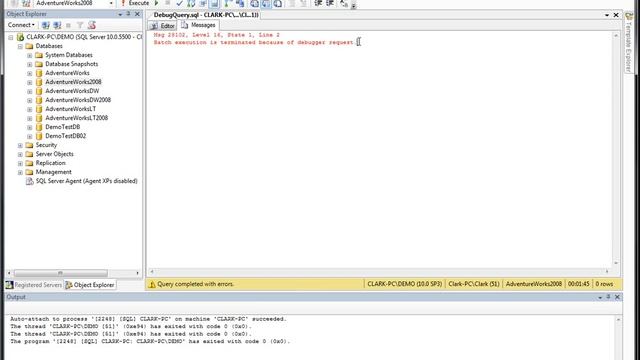Expand the Security folder
The height and width of the screenshot is (360, 640).
tap(20, 145)
